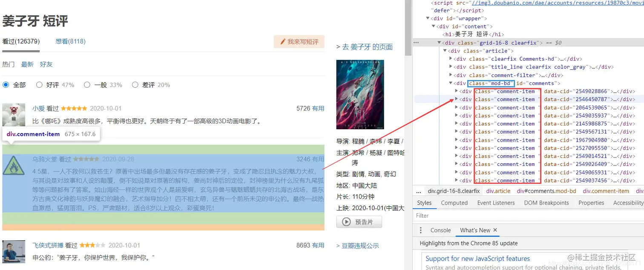Expand the div id="wrapper" node

[428, 18]
